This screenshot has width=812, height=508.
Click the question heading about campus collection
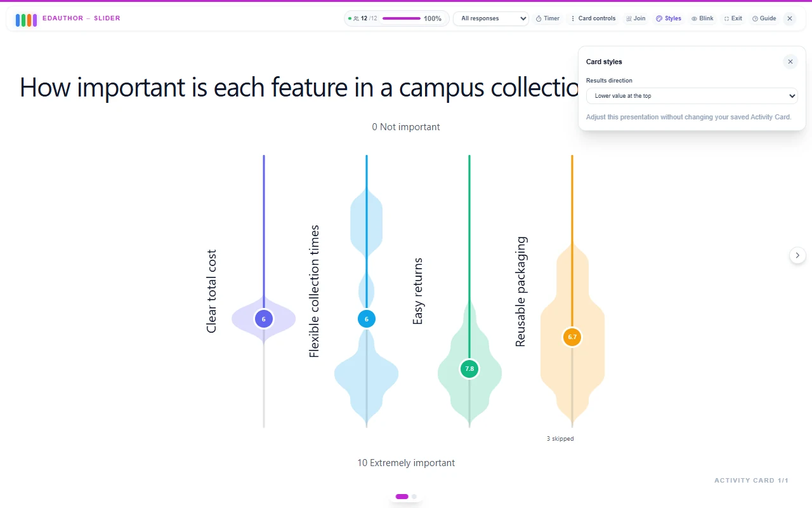pos(299,87)
